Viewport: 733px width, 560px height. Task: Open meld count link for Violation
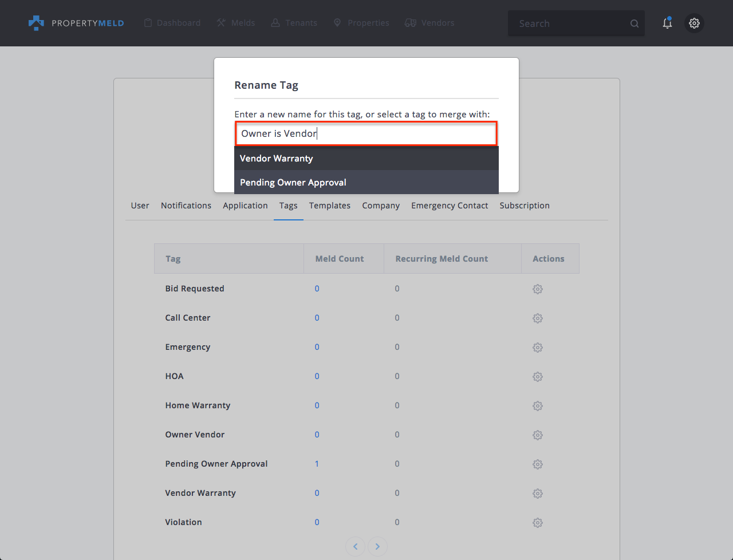pyautogui.click(x=317, y=522)
